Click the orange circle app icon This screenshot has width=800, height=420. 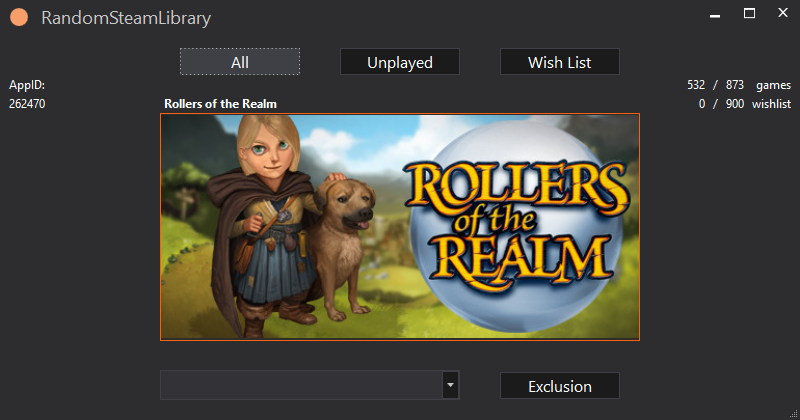tap(18, 18)
